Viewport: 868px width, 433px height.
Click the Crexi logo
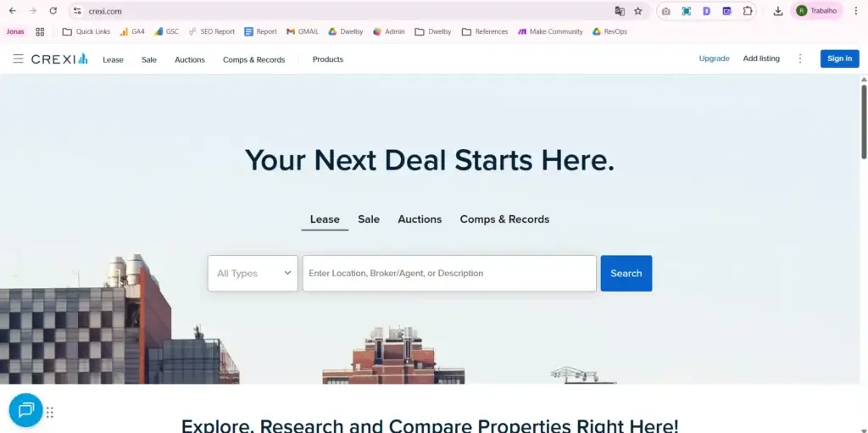pyautogui.click(x=59, y=58)
